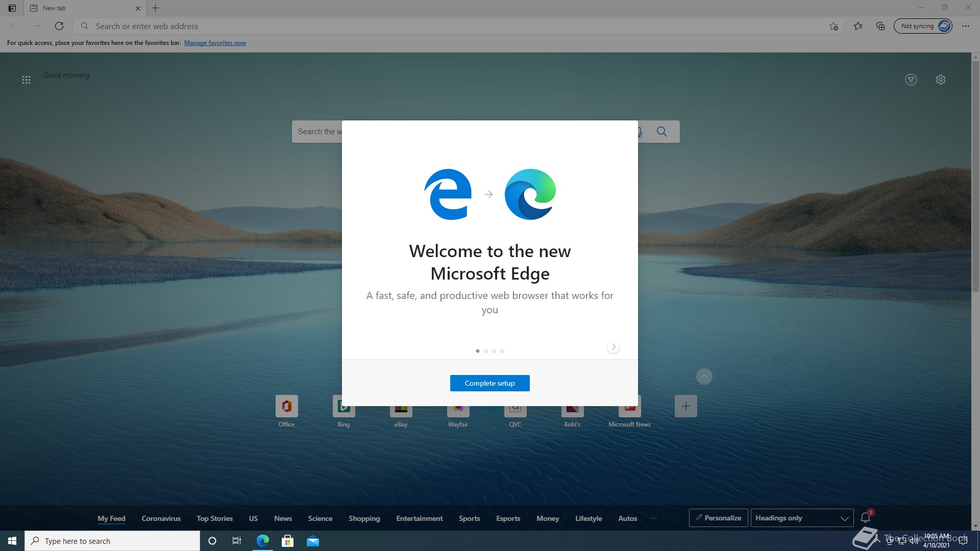
Task: Collapse quick links with up chevron
Action: click(x=704, y=377)
